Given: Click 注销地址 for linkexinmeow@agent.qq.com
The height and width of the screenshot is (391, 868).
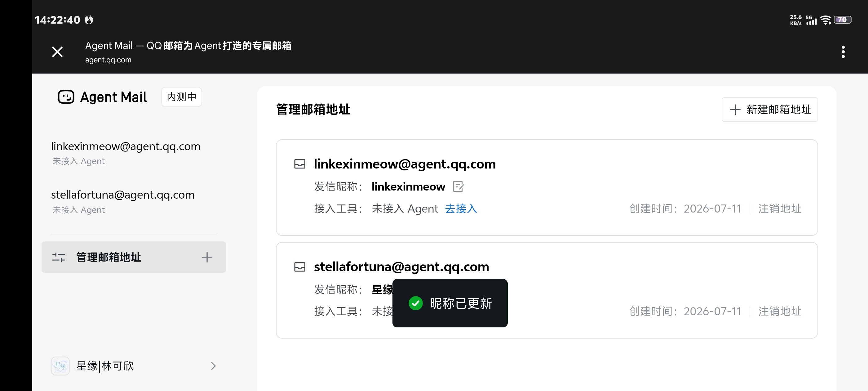Looking at the screenshot, I should pos(780,209).
